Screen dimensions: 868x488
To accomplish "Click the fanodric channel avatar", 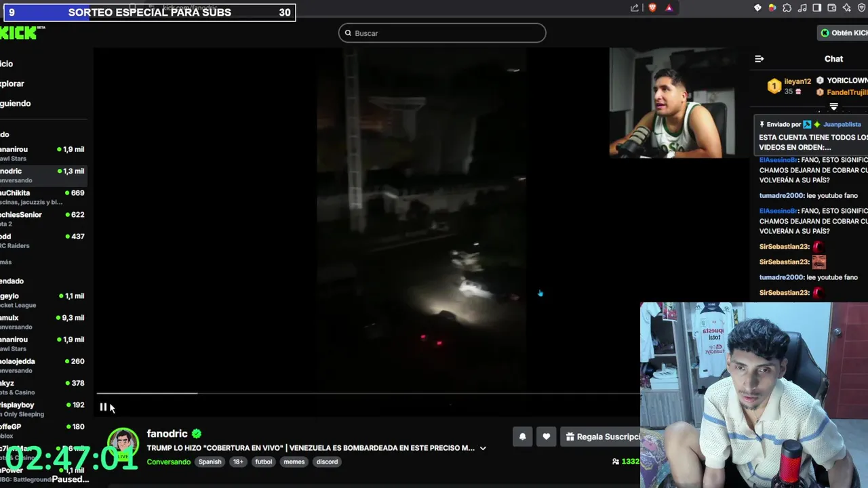I will 123,444.
